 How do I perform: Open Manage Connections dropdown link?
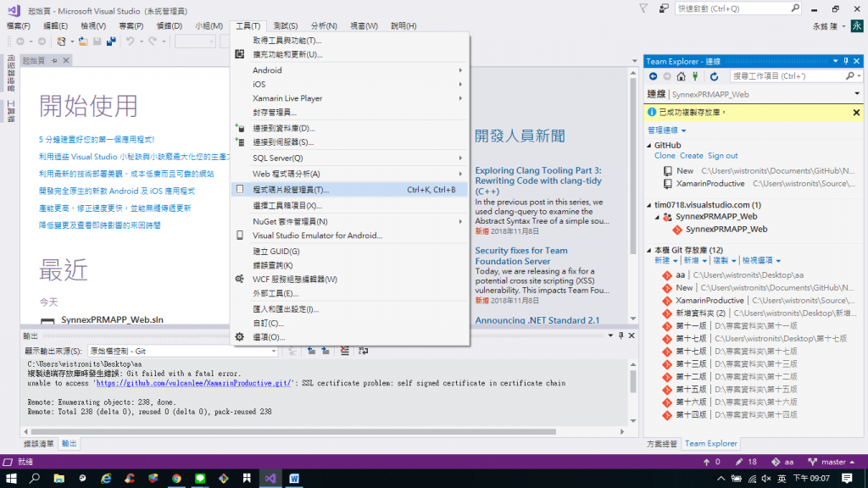[666, 130]
